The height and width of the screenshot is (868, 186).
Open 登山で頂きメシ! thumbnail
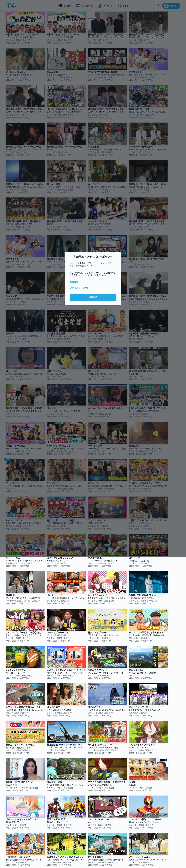pyautogui.click(x=148, y=657)
